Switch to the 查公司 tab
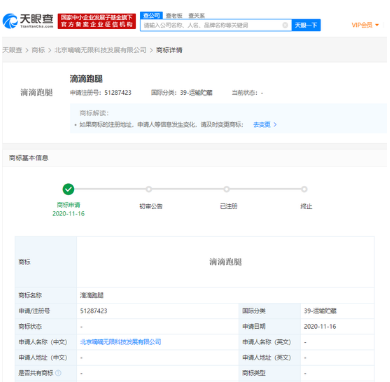390x382 pixels. (152, 16)
